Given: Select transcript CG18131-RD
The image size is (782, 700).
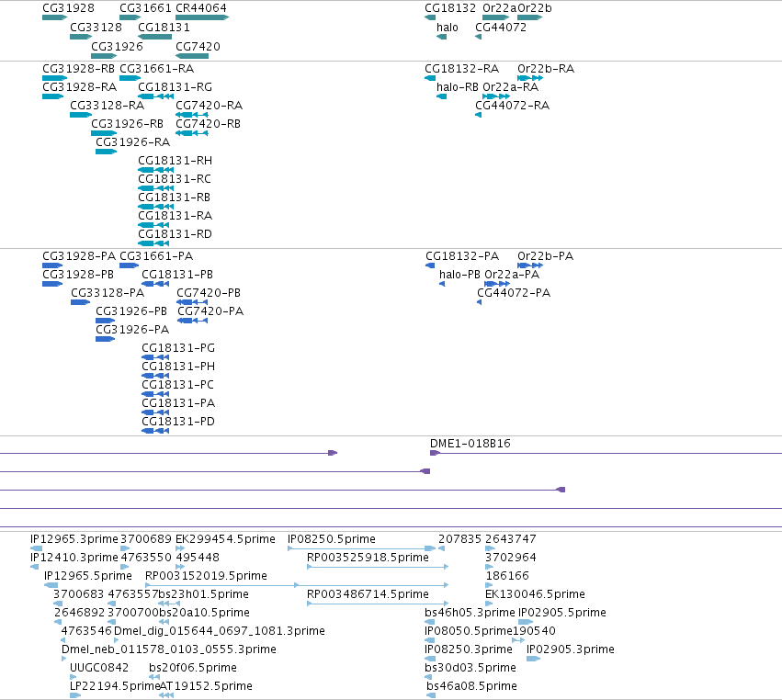Looking at the screenshot, I should (153, 243).
